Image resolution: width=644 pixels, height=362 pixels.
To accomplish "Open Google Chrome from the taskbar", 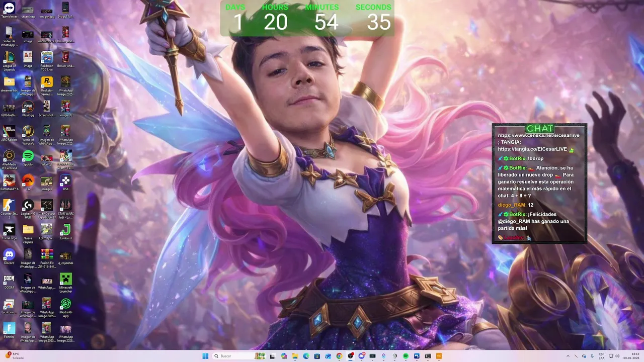I will [x=339, y=356].
